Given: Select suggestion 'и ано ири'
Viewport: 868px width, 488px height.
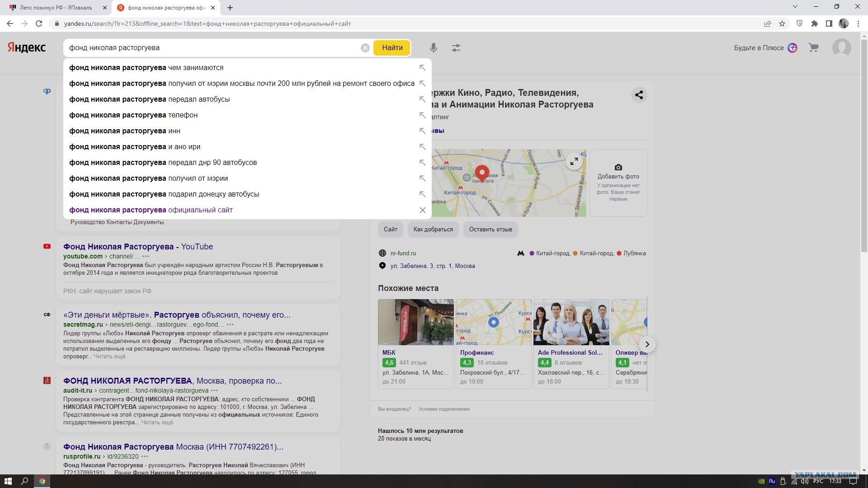Looking at the screenshot, I should pyautogui.click(x=247, y=147).
